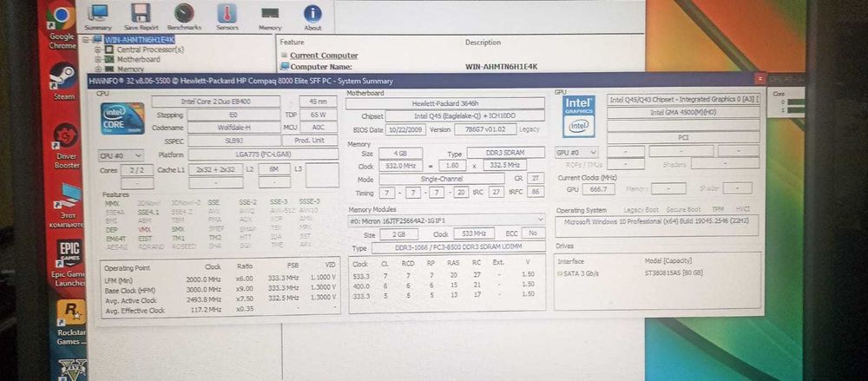The width and height of the screenshot is (868, 381).
Task: Select Motherboard tree item
Action: pos(138,59)
